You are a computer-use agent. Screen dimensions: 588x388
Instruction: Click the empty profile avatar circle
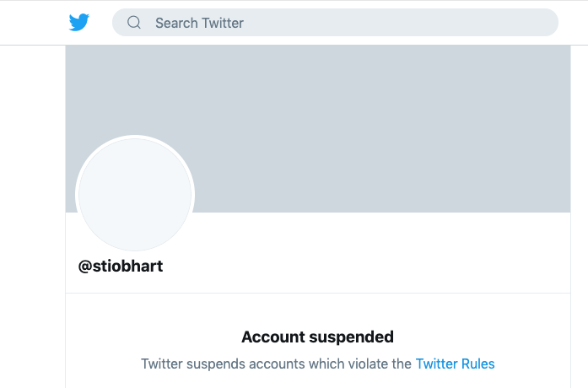click(x=135, y=195)
